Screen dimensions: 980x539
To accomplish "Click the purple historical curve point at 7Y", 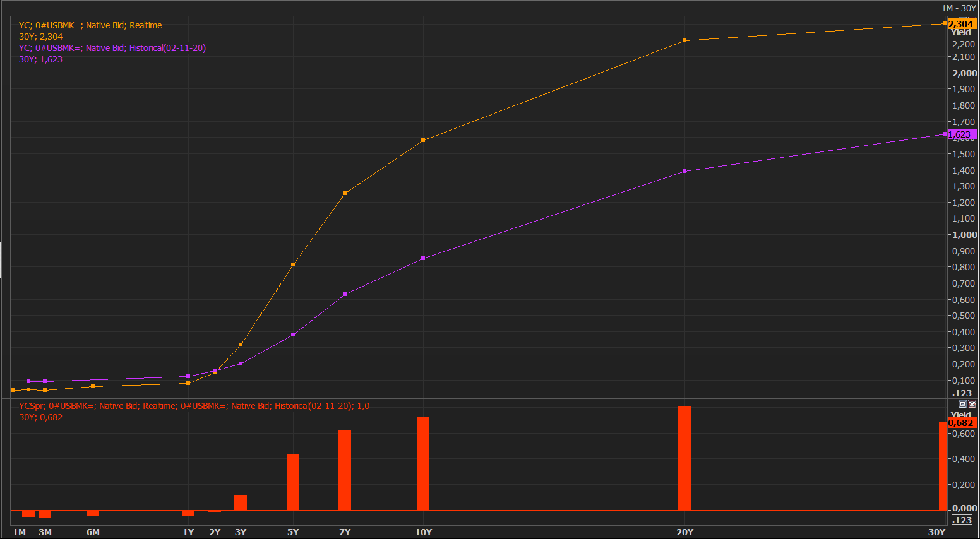I will [x=345, y=294].
